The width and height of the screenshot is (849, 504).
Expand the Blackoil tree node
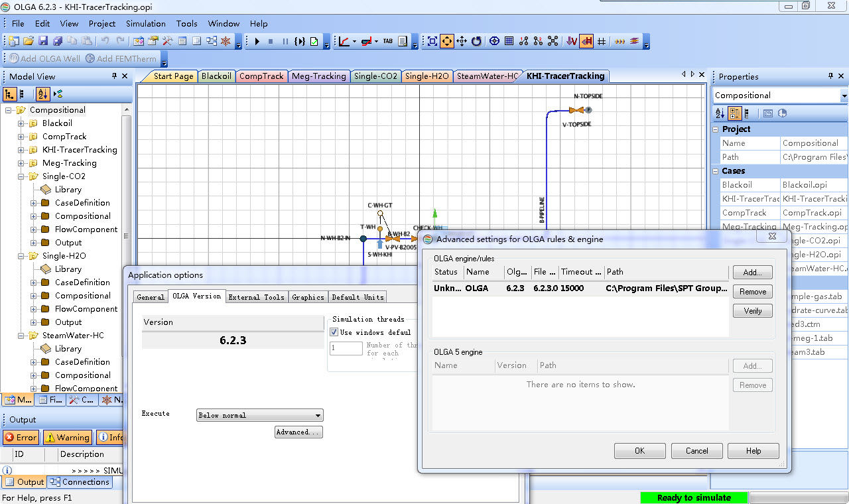pyautogui.click(x=21, y=123)
